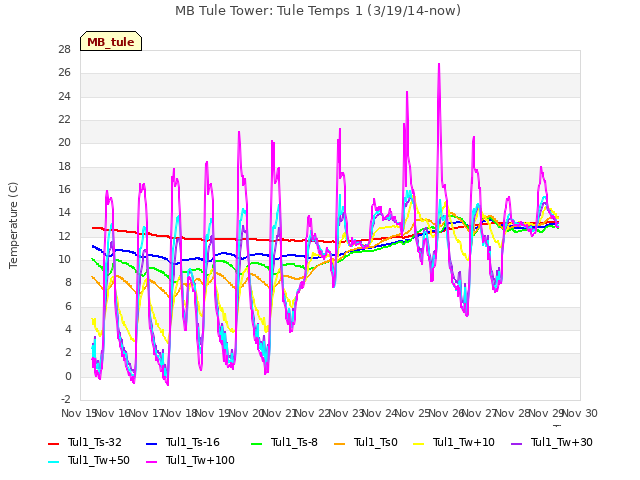Click the tallest magenta peak near 27 degrees
Viewport: 640px width, 480px height.
click(439, 64)
